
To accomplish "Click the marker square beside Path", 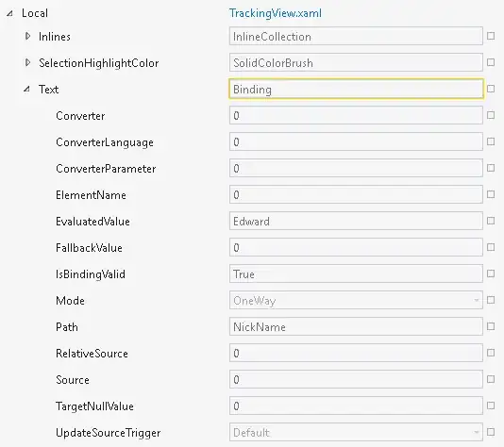I will [491, 326].
